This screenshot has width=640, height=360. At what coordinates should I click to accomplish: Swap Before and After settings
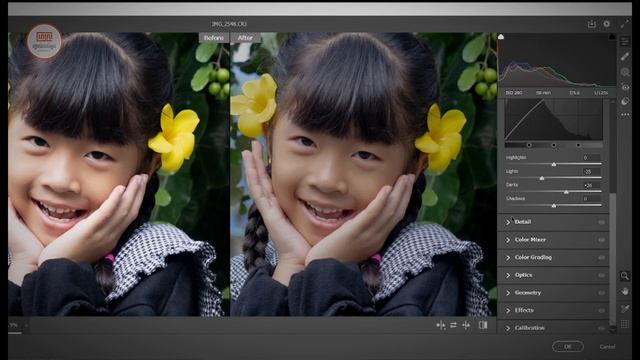(453, 325)
